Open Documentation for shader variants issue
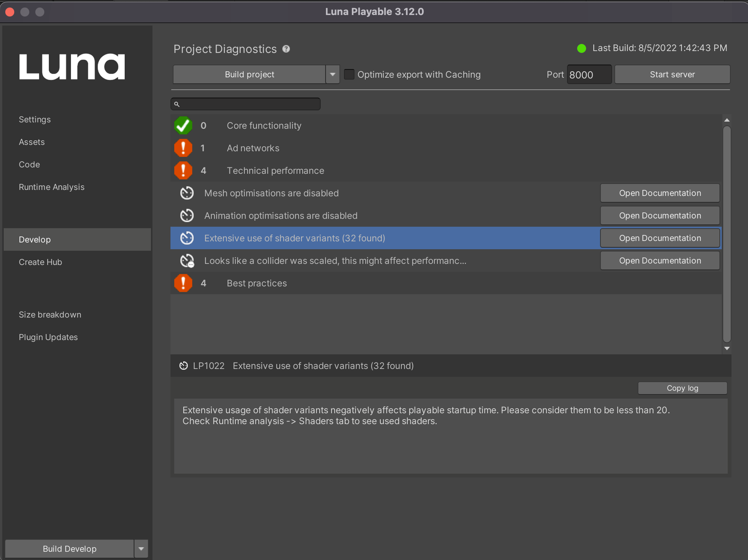This screenshot has width=748, height=560. (x=660, y=238)
